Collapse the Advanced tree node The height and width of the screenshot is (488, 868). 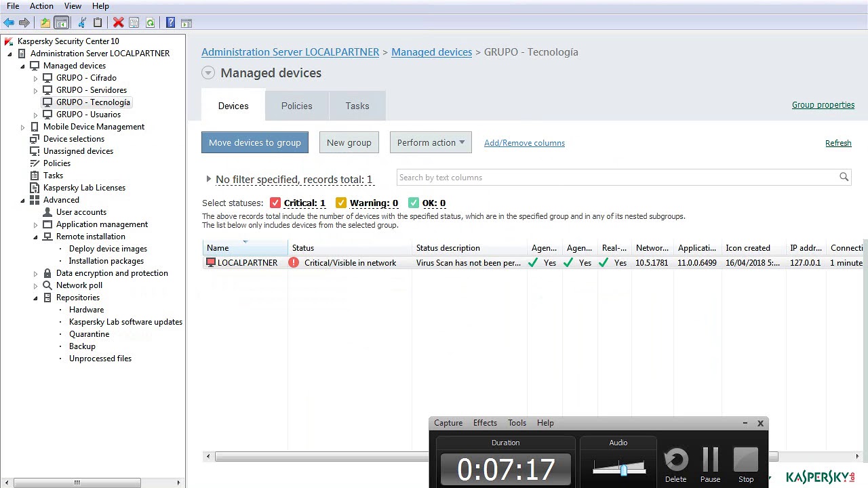pyautogui.click(x=22, y=200)
